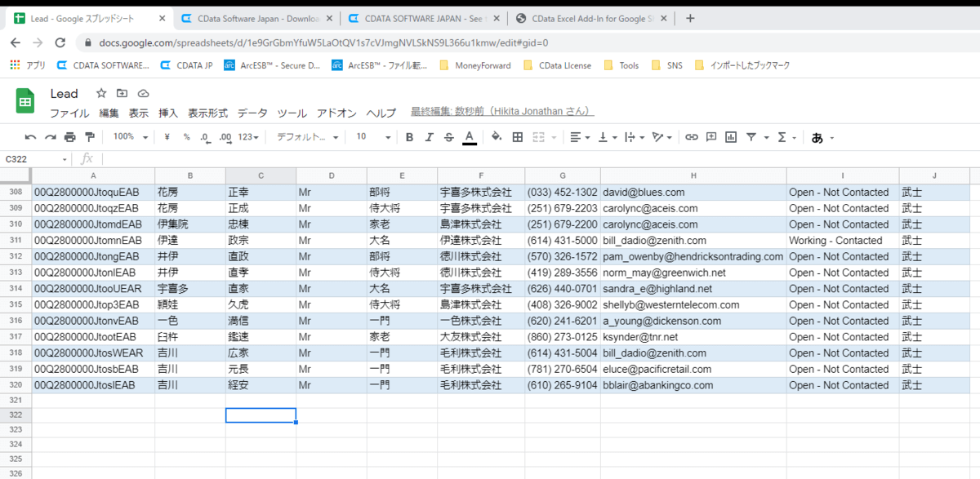Click the filter funnel icon
980x479 pixels.
click(751, 137)
